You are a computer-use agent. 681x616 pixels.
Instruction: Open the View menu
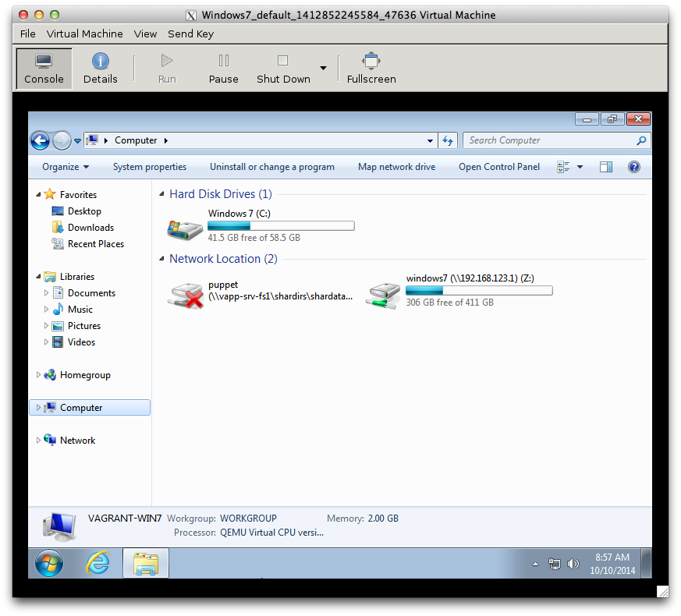145,34
